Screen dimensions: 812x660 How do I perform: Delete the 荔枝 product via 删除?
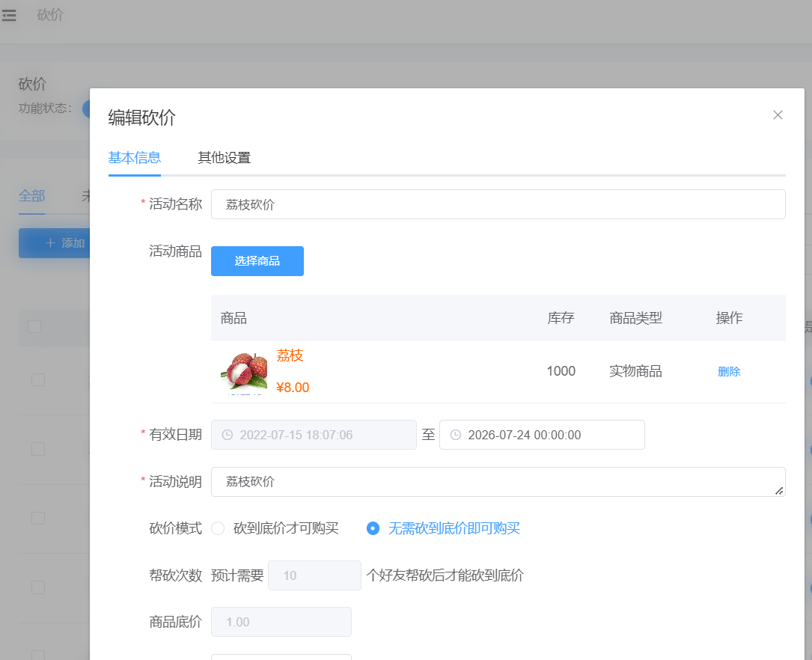click(x=729, y=372)
